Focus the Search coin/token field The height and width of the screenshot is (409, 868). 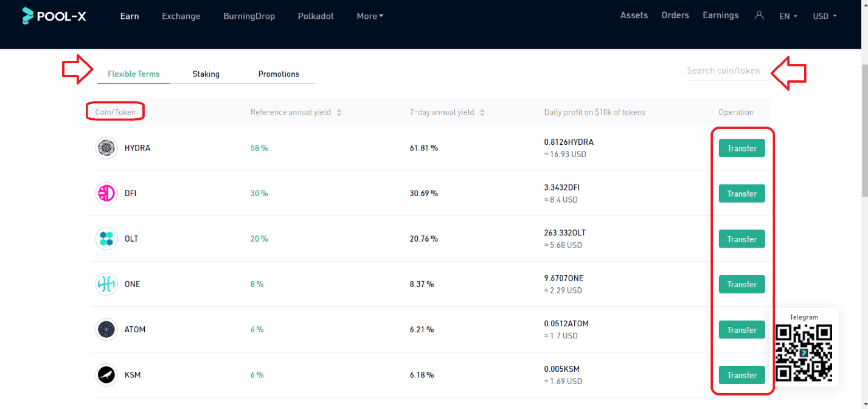coord(728,71)
